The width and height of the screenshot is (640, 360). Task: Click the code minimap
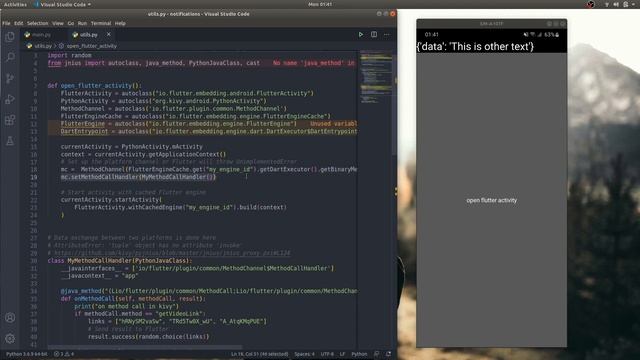376,78
